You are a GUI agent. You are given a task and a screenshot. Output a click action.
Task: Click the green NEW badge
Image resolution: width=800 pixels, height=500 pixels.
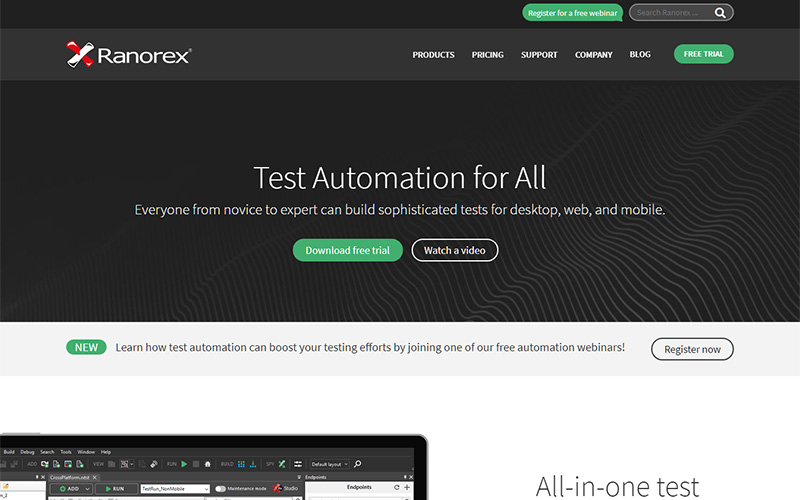click(x=86, y=347)
